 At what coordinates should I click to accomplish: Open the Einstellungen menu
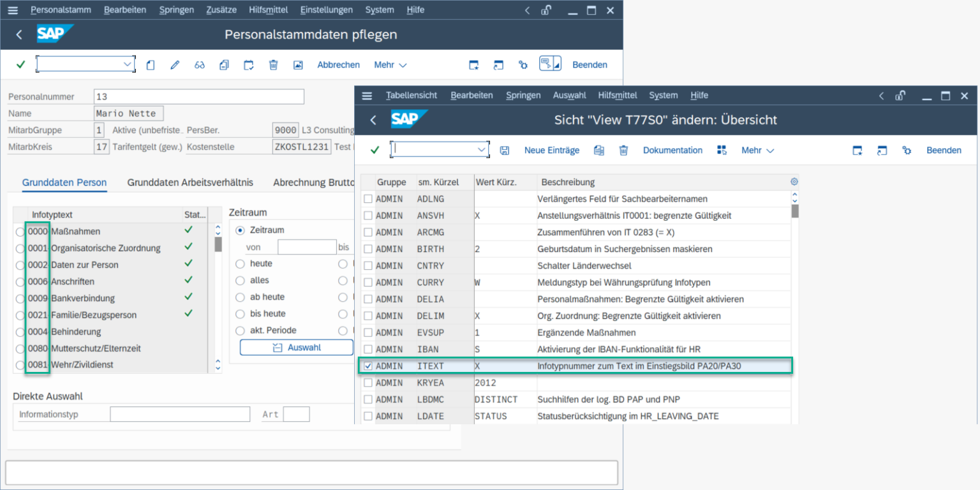pyautogui.click(x=326, y=10)
